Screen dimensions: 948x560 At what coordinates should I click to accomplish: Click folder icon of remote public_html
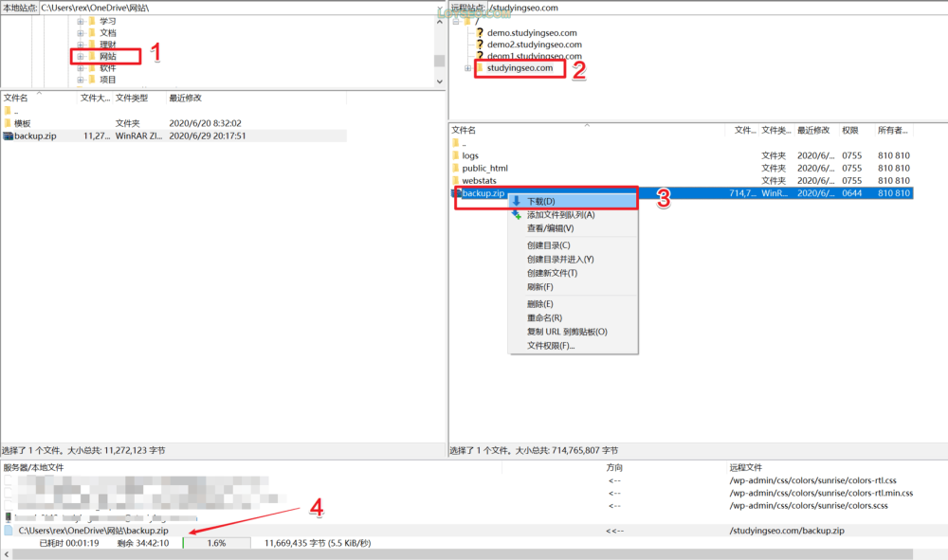point(456,168)
